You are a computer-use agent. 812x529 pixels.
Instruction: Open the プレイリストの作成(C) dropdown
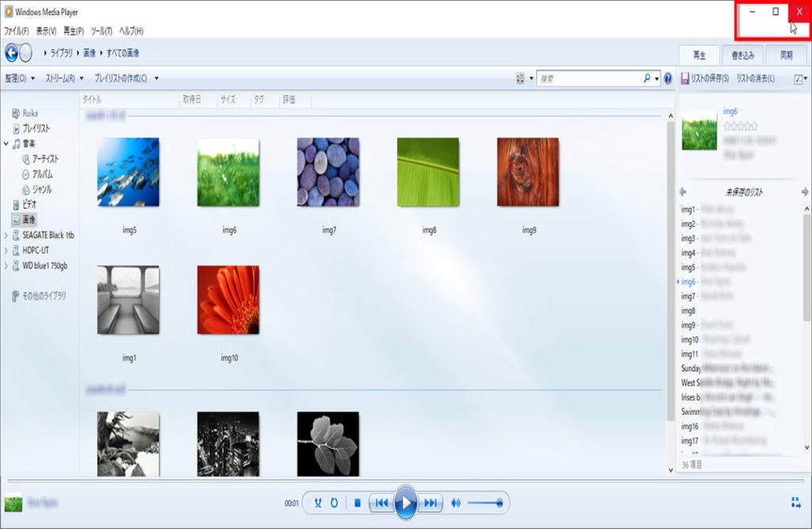point(125,79)
